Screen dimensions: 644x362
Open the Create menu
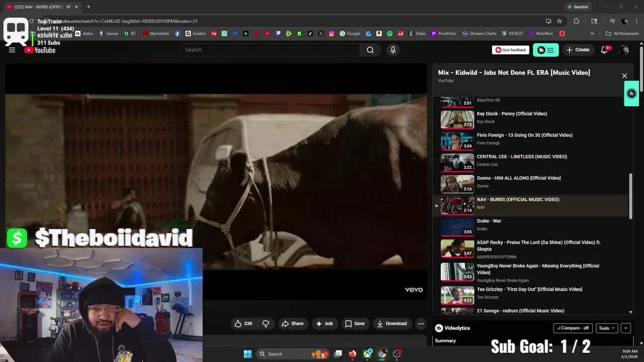(x=578, y=50)
